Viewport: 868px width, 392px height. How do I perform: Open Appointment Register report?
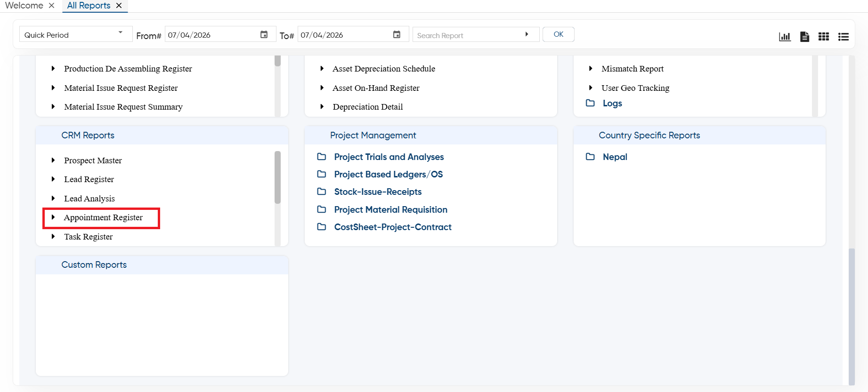103,217
